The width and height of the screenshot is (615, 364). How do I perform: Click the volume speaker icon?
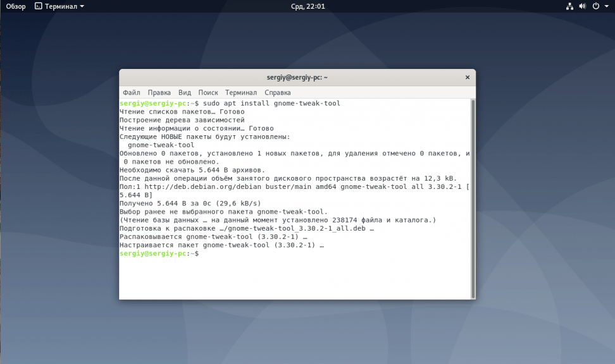(x=582, y=6)
